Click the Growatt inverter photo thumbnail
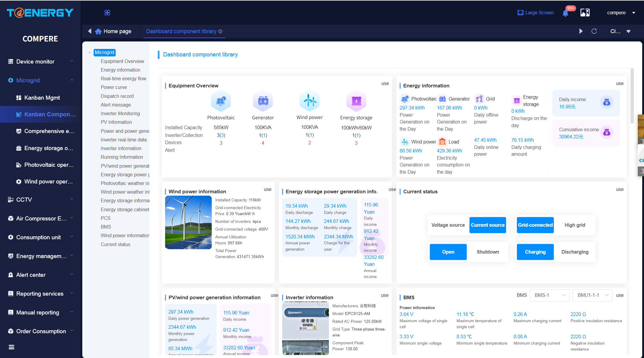The height and width of the screenshot is (358, 644). (306, 328)
